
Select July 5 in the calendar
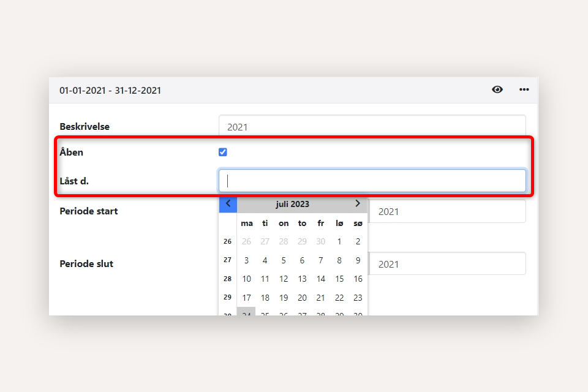284,260
